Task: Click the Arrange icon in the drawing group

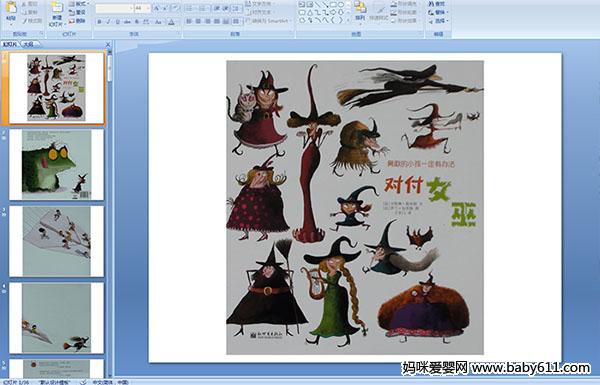Action: click(360, 11)
